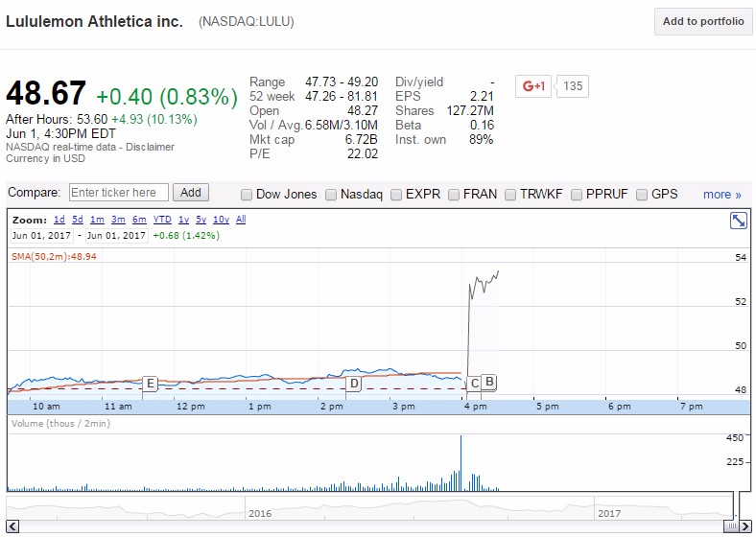The height and width of the screenshot is (537, 756).
Task: Set chart zoom to 1m
Action: [x=97, y=220]
